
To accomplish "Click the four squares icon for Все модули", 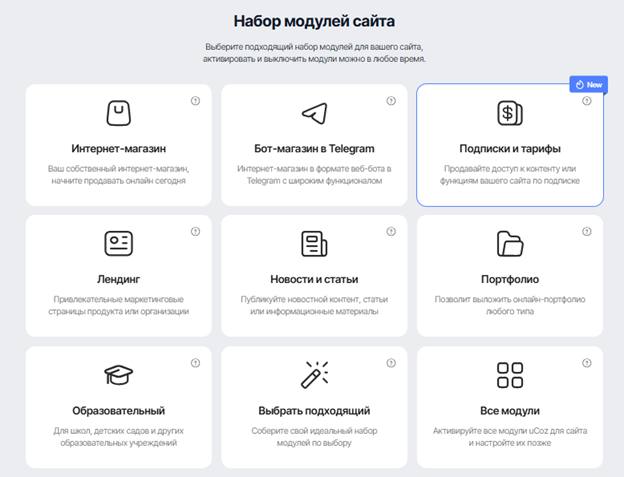I will click(510, 375).
